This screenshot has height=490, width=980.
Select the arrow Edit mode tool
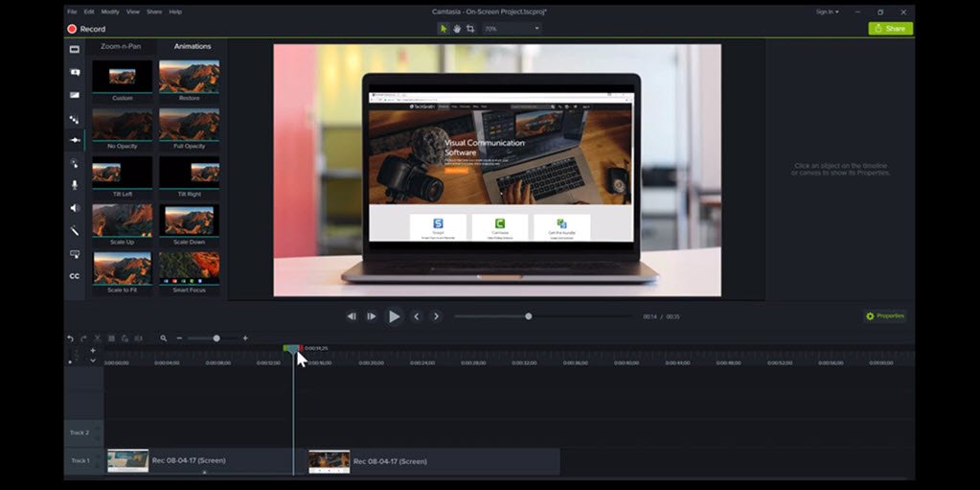click(x=444, y=29)
